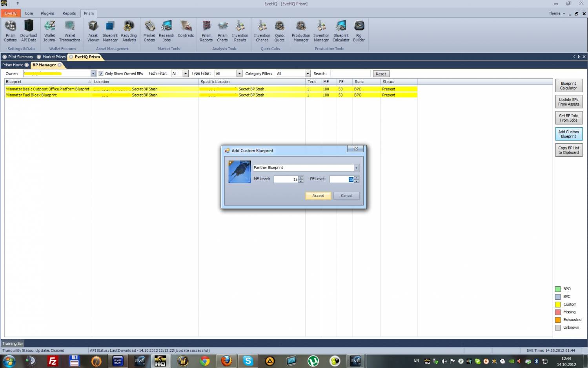Open uTorrent from the taskbar
Screen dimensions: 588x368
coord(313,361)
